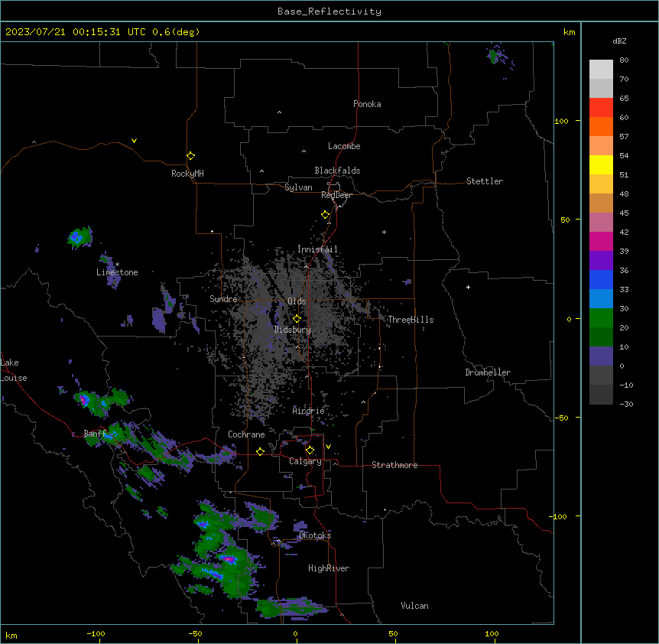The width and height of the screenshot is (659, 644).
Task: Click the Banff town label
Action: [x=95, y=434]
